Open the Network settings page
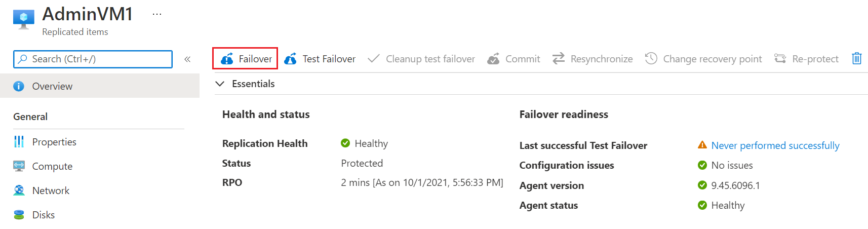Viewport: 868px width, 229px height. pos(51,190)
